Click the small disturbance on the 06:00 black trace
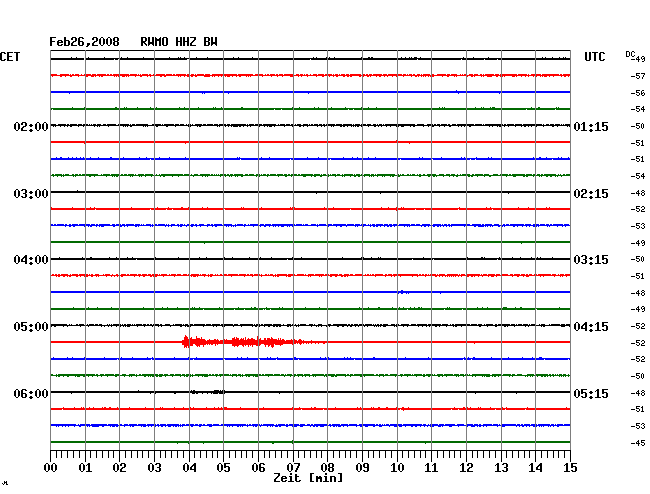This screenshot has width=650, height=494. 208,392
